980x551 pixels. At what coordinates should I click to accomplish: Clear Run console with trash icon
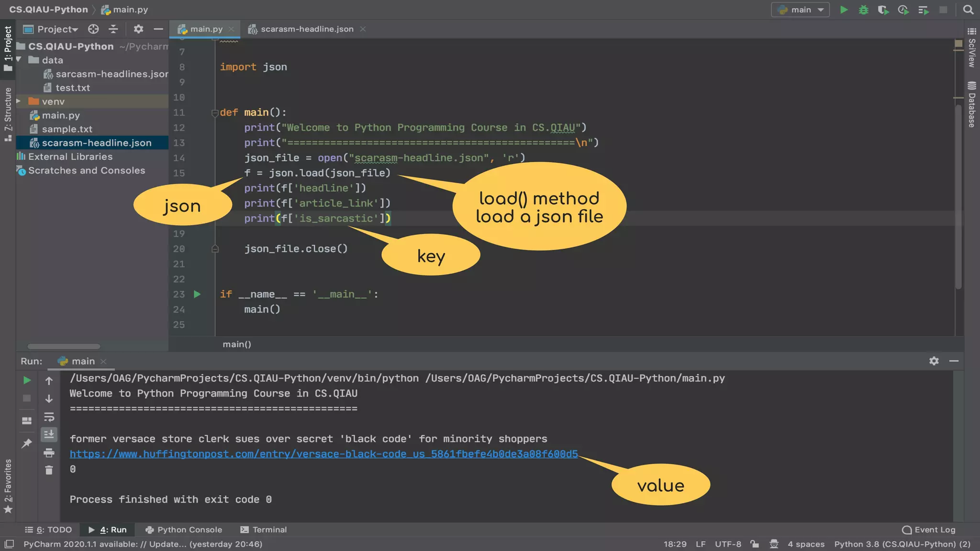tap(49, 470)
